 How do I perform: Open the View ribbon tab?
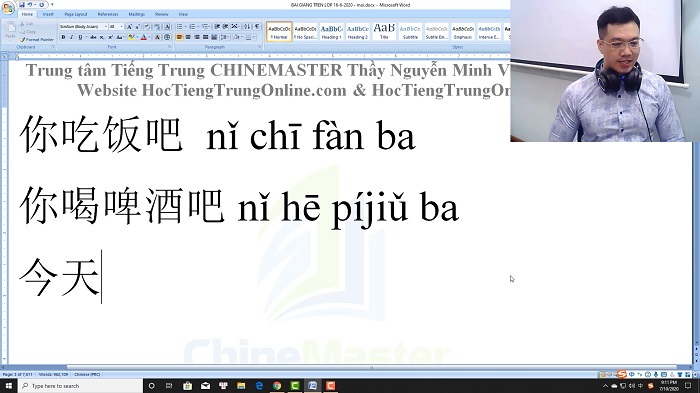tap(183, 14)
